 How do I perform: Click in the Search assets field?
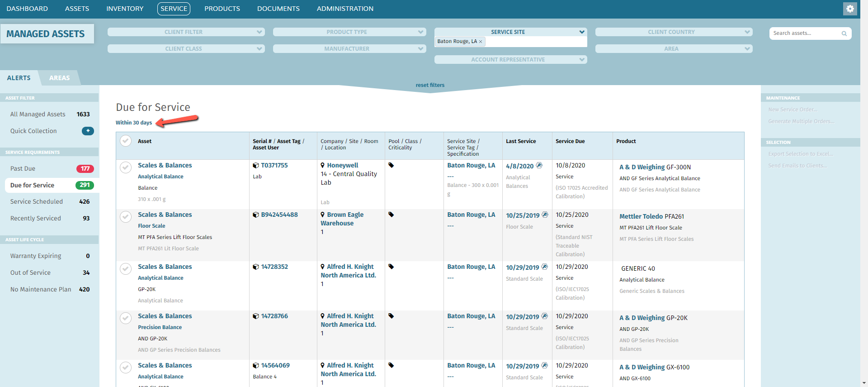click(805, 33)
